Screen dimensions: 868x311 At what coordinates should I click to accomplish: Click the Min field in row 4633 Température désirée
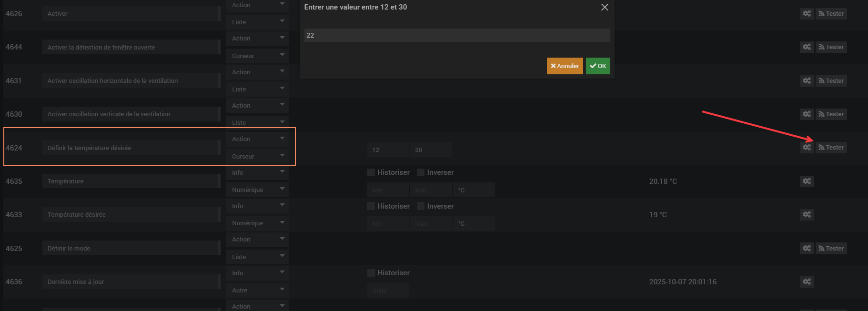(x=387, y=223)
